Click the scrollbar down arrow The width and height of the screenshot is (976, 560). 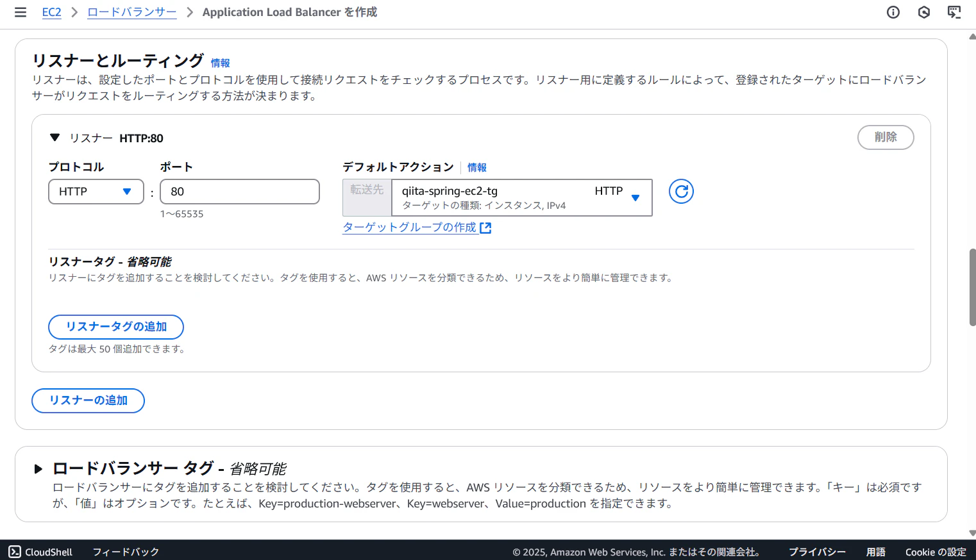click(x=972, y=533)
